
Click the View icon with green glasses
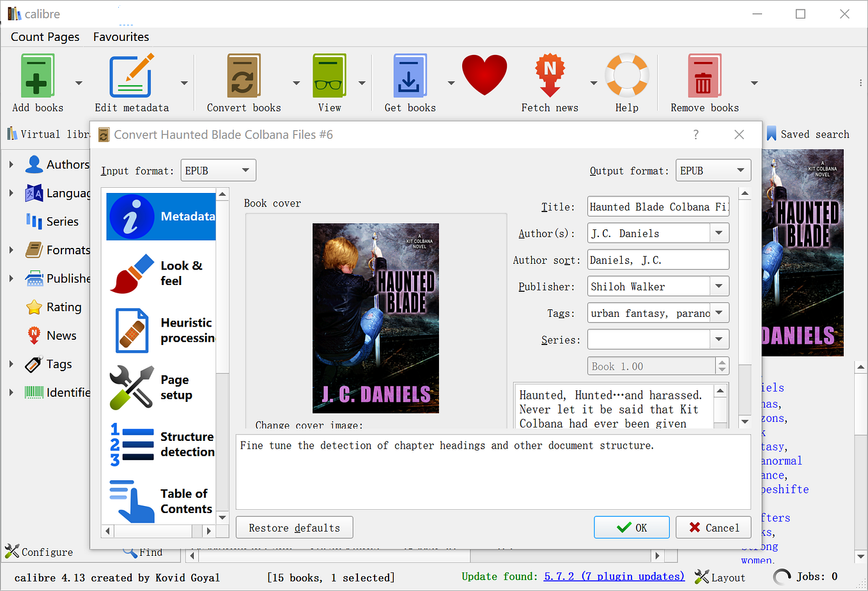tap(329, 75)
